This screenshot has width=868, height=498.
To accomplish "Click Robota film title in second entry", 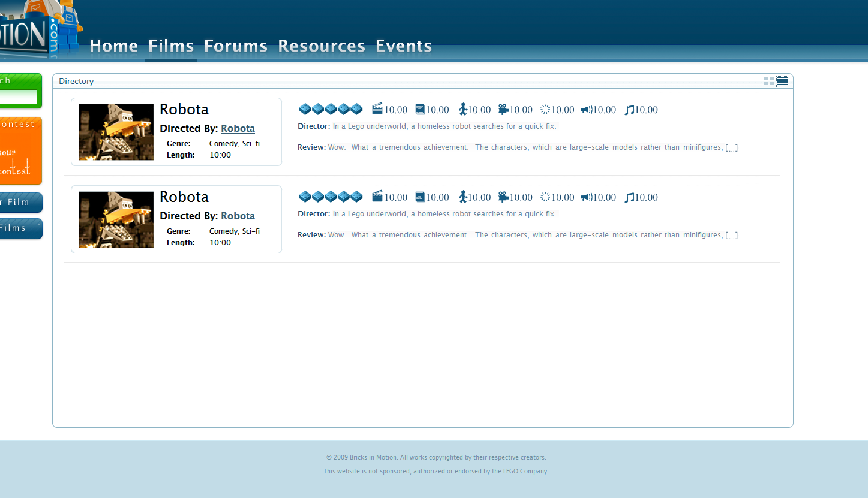I will coord(184,197).
